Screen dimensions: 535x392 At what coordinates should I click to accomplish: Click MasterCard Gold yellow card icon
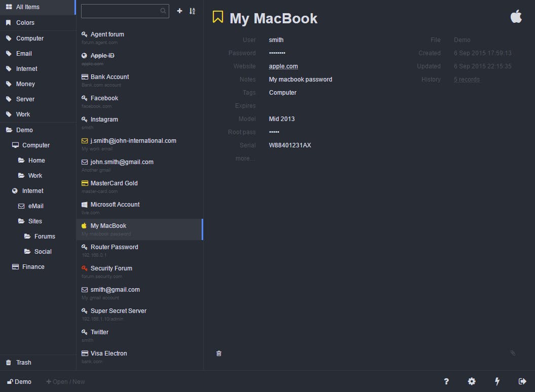(x=85, y=183)
